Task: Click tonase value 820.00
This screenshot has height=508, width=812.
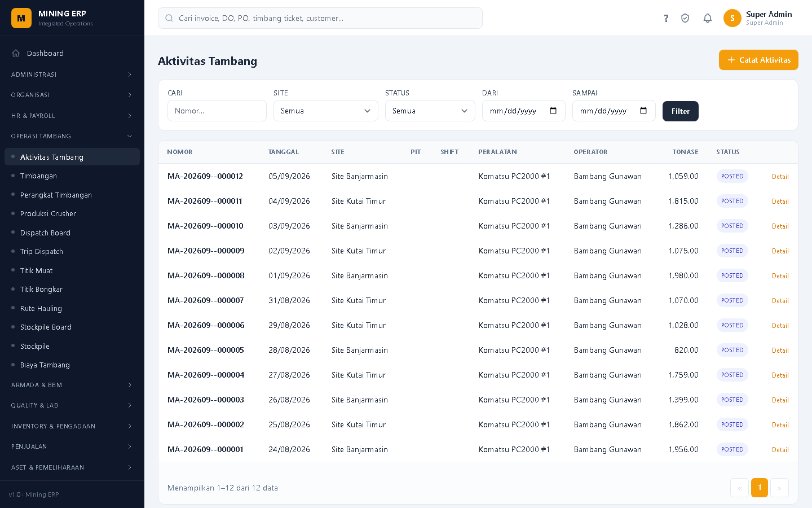Action: tap(686, 350)
